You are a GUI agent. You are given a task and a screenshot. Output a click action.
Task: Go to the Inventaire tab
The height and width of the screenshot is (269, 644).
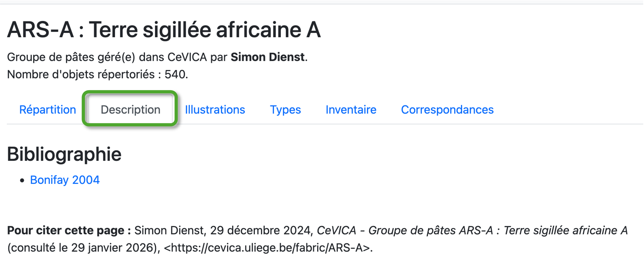click(x=351, y=110)
